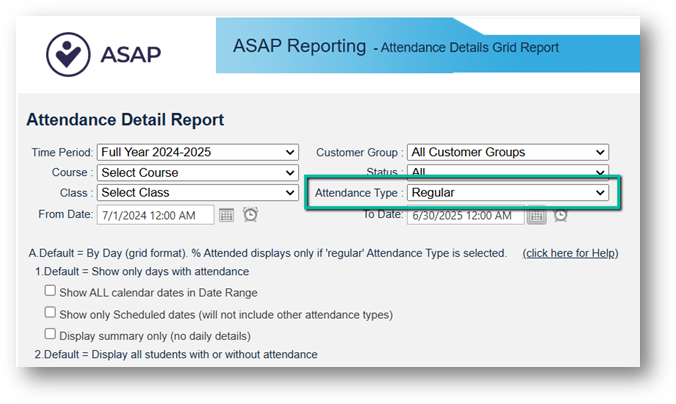Open the To Date calendar picker icon
The image size is (676, 404).
(x=536, y=215)
